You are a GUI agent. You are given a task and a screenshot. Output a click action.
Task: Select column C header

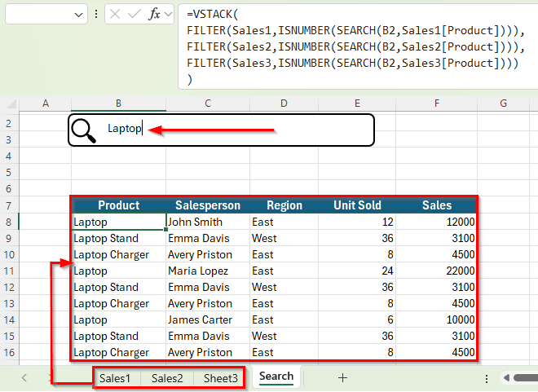click(x=208, y=104)
